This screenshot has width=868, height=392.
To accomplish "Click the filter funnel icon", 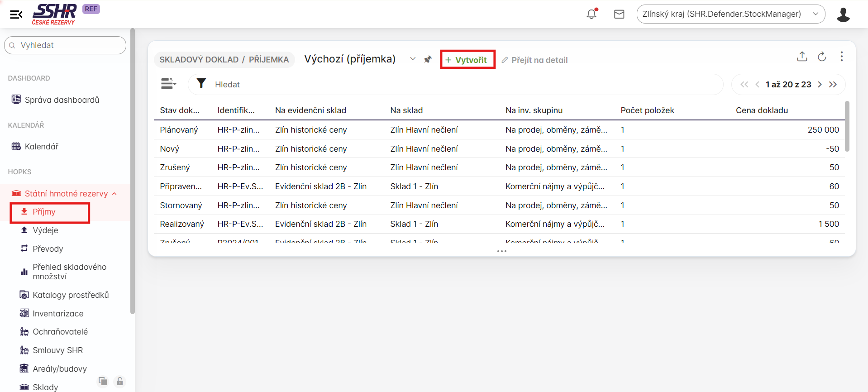I will pos(201,84).
